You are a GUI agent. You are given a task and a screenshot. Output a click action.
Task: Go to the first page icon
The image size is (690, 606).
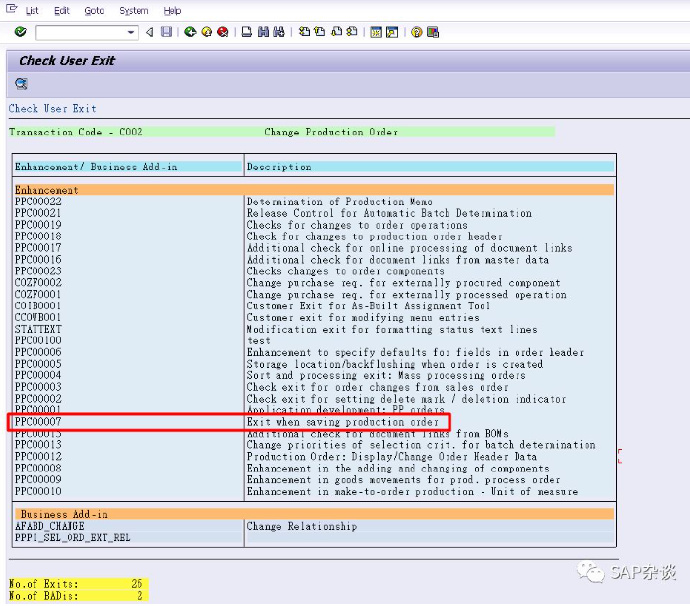coord(304,32)
